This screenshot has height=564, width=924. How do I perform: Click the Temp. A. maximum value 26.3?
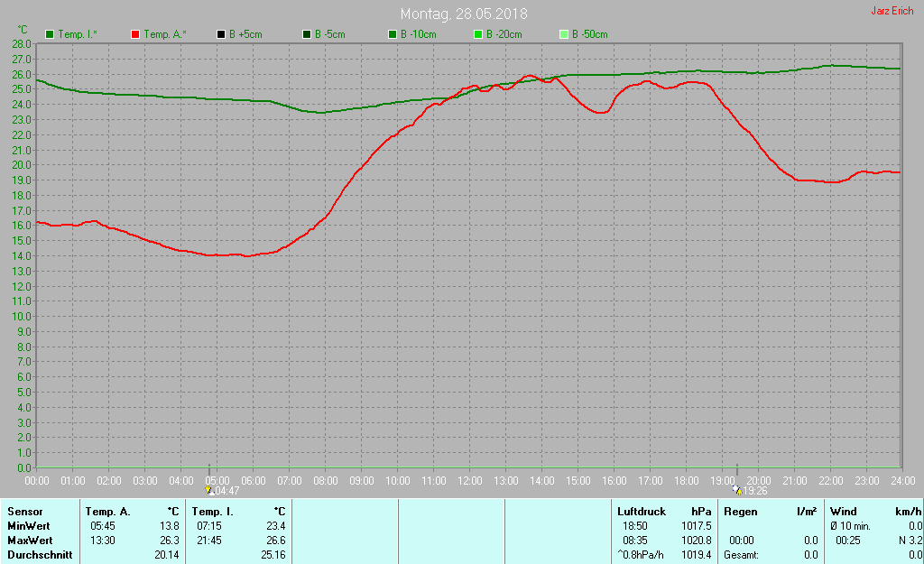coord(169,540)
